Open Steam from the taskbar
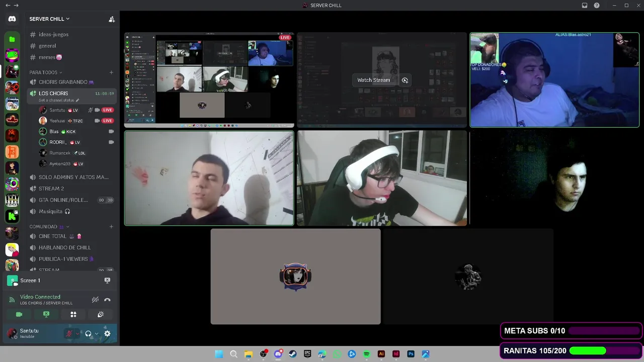Image resolution: width=644 pixels, height=362 pixels. 293,354
